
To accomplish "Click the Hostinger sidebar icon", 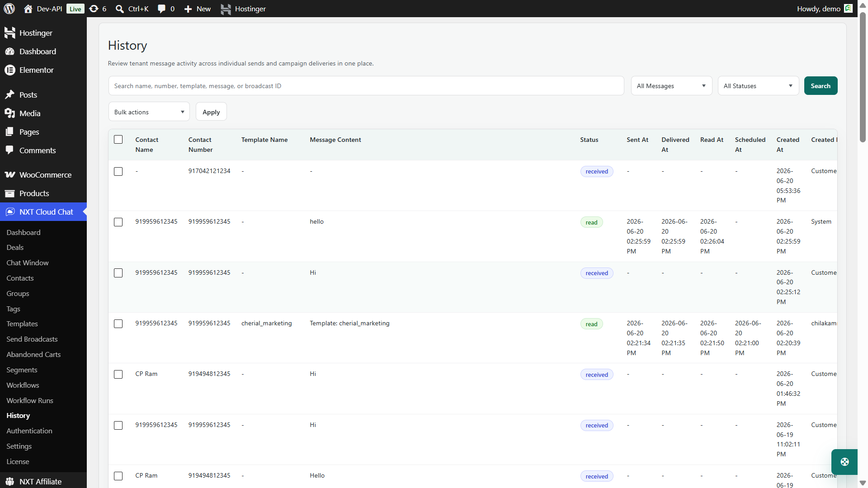I will (9, 33).
